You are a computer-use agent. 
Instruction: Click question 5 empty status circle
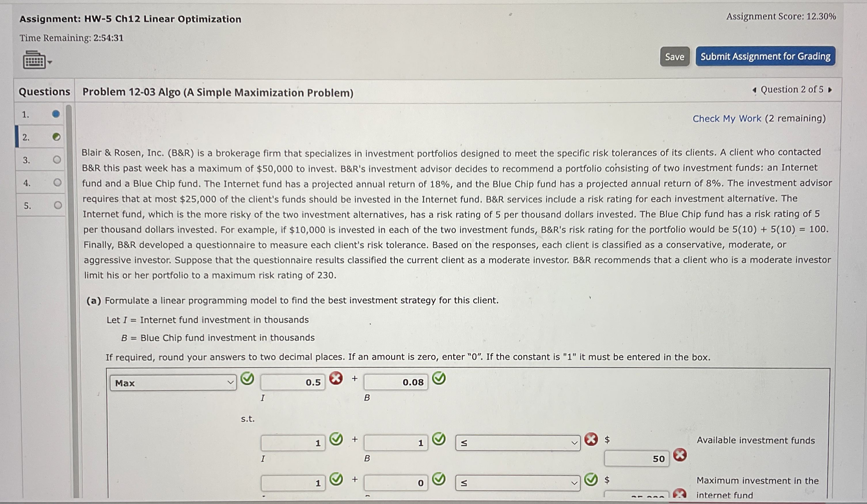(x=58, y=206)
